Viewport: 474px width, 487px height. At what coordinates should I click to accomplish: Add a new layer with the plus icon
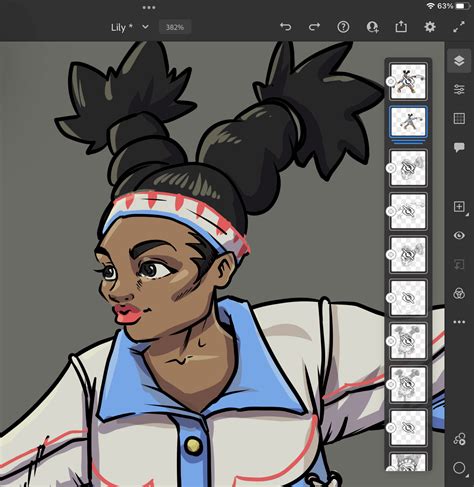(x=459, y=207)
